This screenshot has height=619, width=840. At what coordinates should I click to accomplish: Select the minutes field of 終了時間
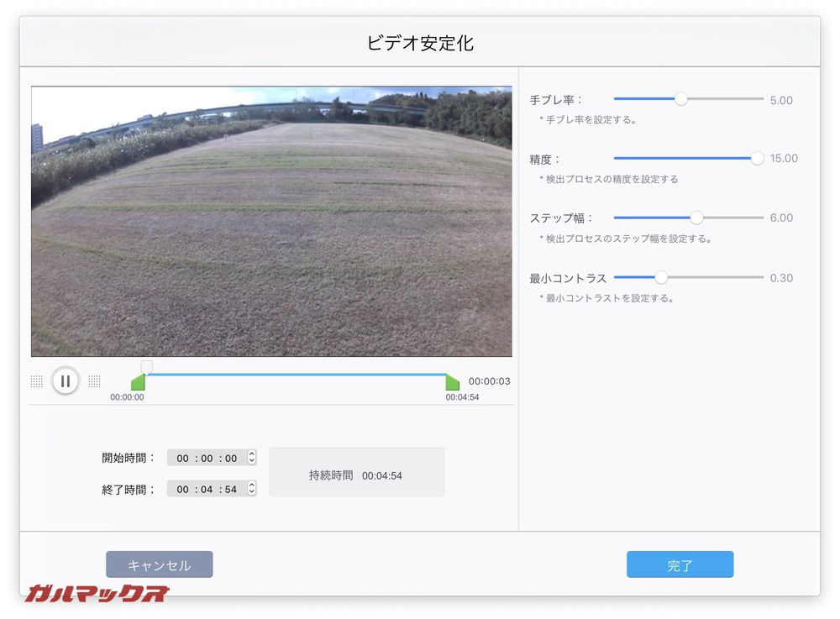point(207,490)
